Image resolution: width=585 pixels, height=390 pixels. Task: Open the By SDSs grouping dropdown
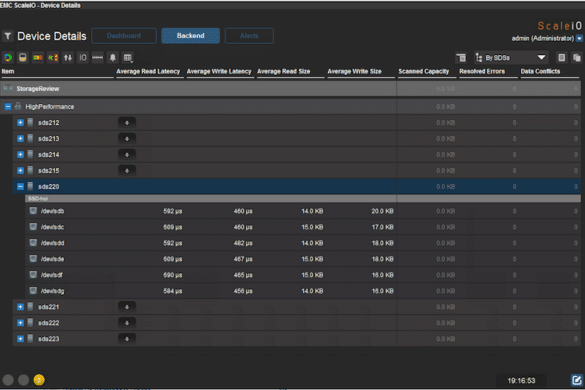click(511, 57)
